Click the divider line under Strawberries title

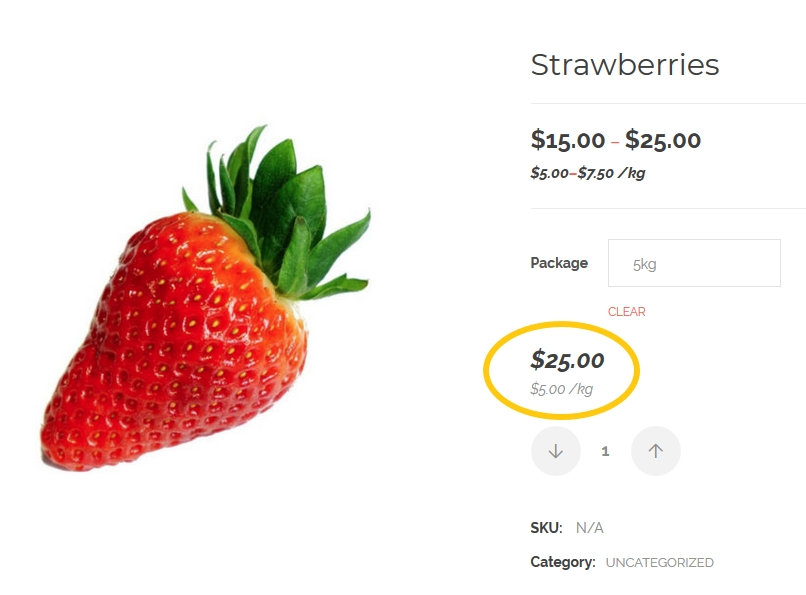click(668, 103)
